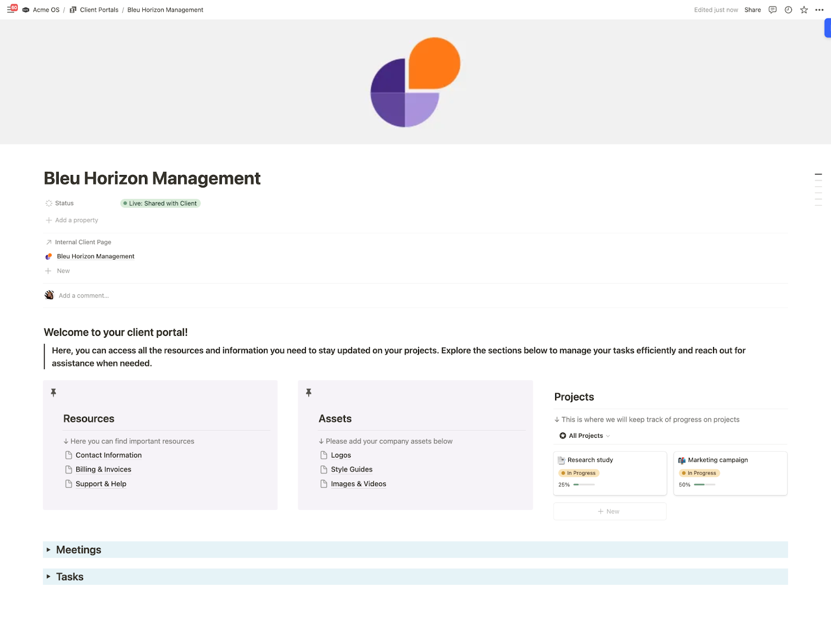Open the sidebar hamburger menu
Image resolution: width=831 pixels, height=644 pixels.
tap(10, 9)
